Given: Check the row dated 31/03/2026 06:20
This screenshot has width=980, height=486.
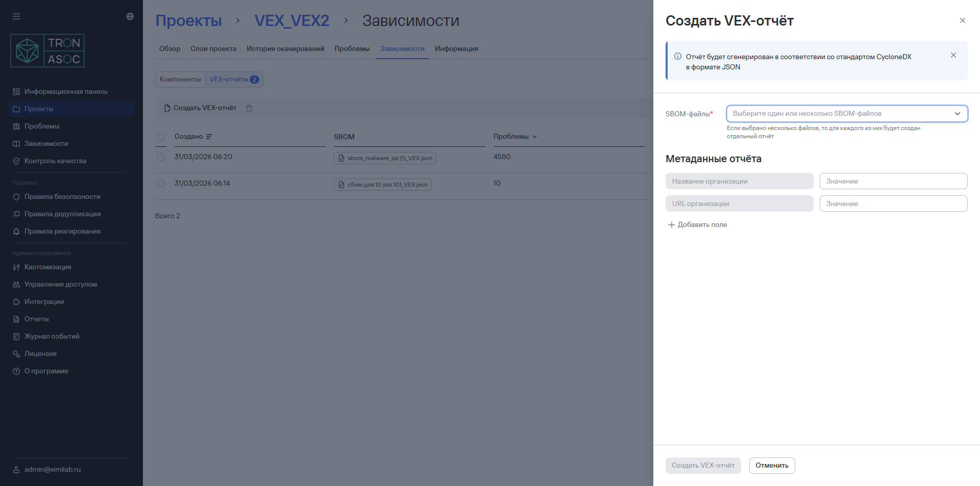Looking at the screenshot, I should pyautogui.click(x=161, y=157).
